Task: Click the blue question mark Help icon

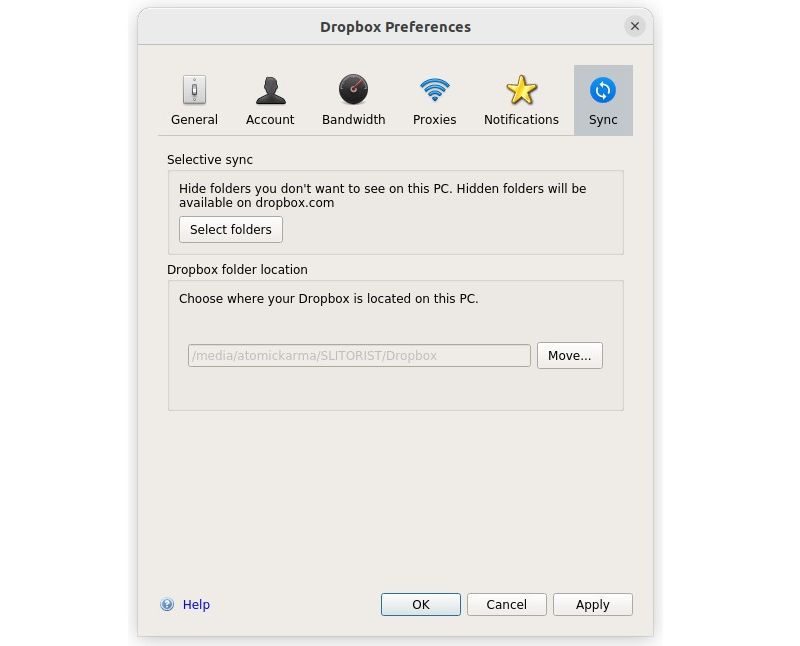Action: click(x=167, y=605)
